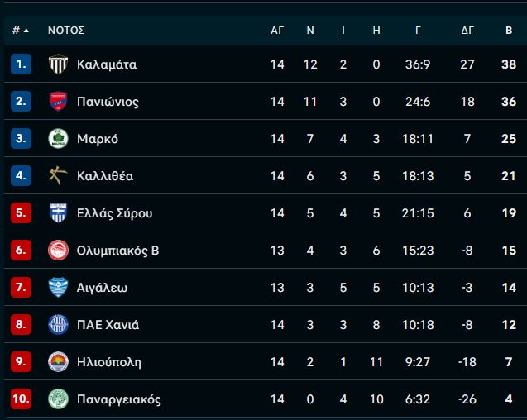The image size is (527, 420).
Task: Click the Ηλιούπολη team crest
Action: [58, 362]
